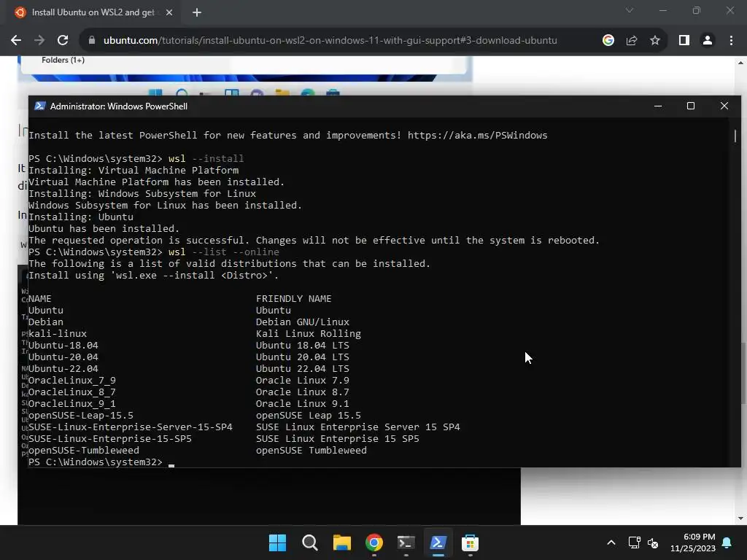Close the Administrator PowerShell window
The width and height of the screenshot is (747, 560).
pos(724,106)
